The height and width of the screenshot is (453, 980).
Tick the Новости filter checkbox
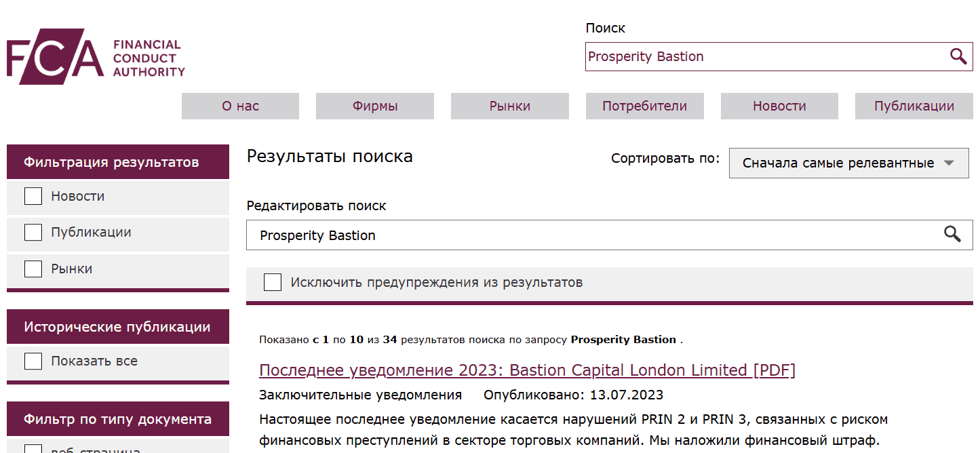pyautogui.click(x=33, y=197)
